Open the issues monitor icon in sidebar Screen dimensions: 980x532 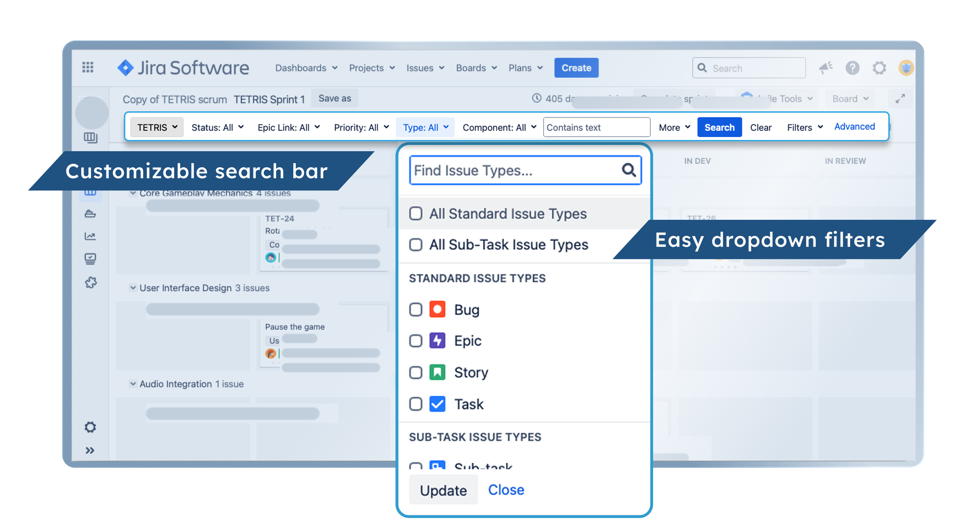coord(90,259)
